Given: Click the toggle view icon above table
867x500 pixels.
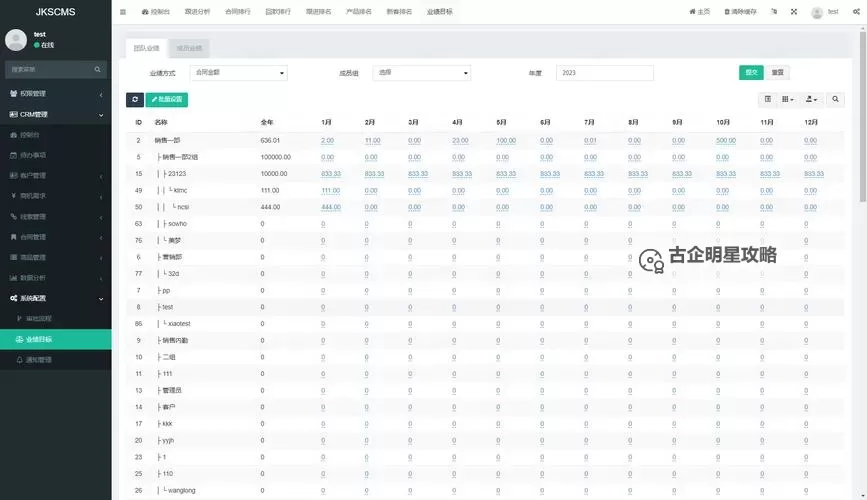Looking at the screenshot, I should pos(768,99).
